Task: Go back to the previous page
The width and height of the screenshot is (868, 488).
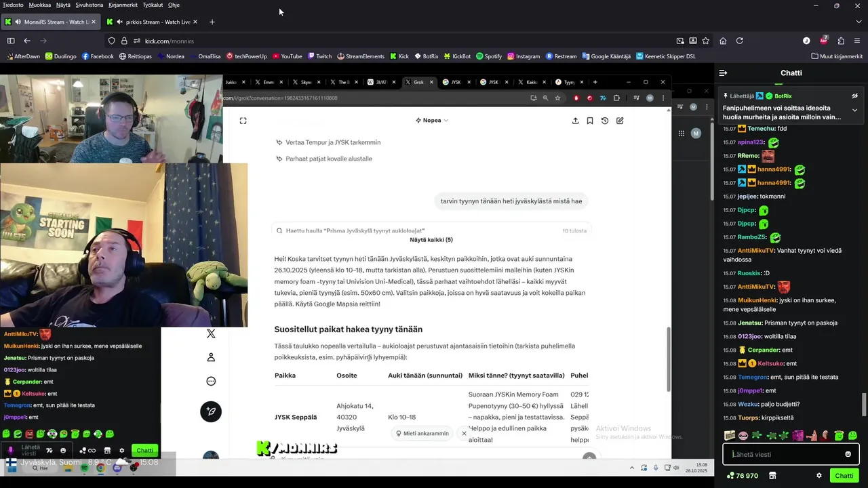Action: [27, 41]
